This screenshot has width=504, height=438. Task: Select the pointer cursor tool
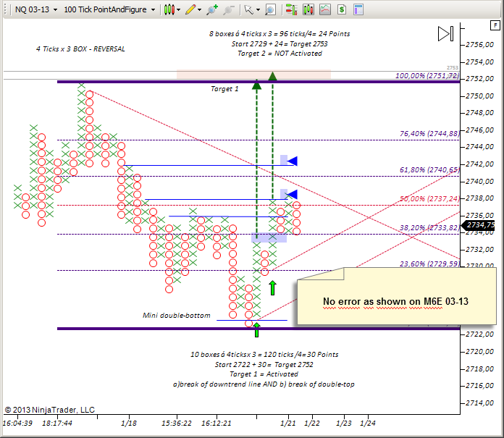[x=249, y=9]
